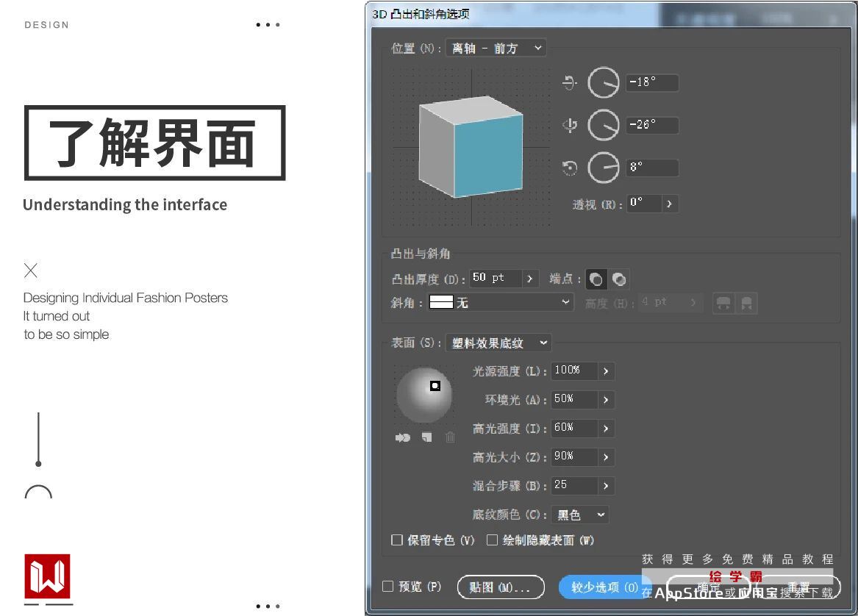Click the 透视 (R) perspective value field
The width and height of the screenshot is (858, 616).
coord(643,204)
